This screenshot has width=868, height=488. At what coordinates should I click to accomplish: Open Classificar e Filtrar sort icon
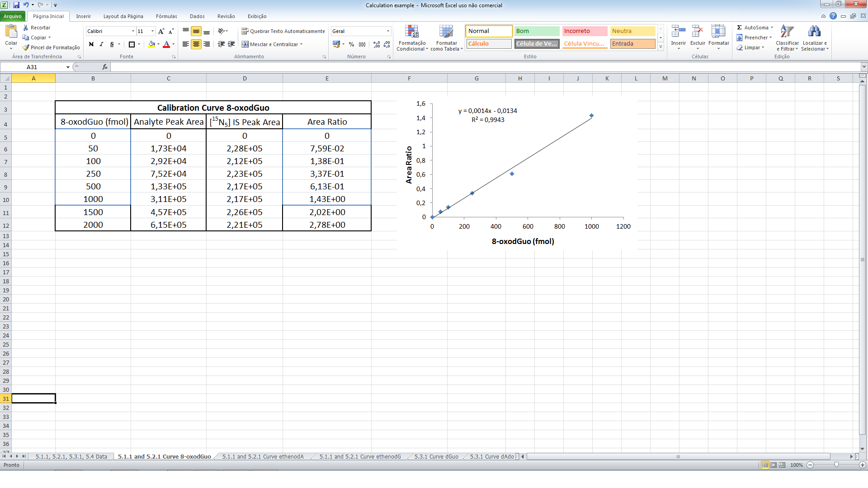787,32
